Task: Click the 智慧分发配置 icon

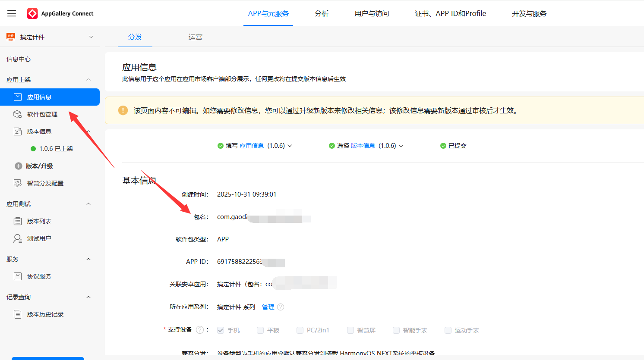Action: click(18, 183)
